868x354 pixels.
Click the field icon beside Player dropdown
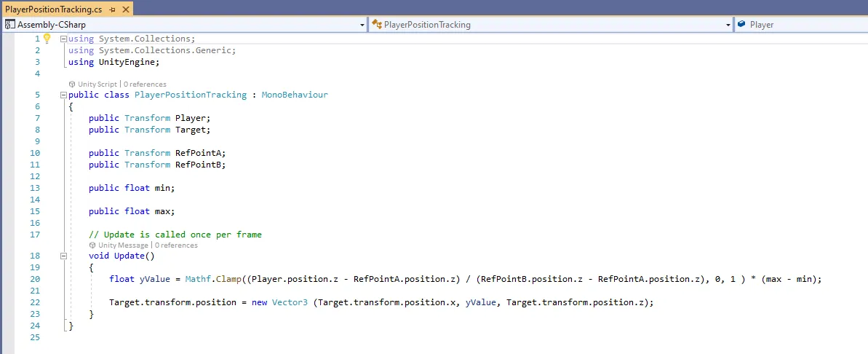coord(741,24)
